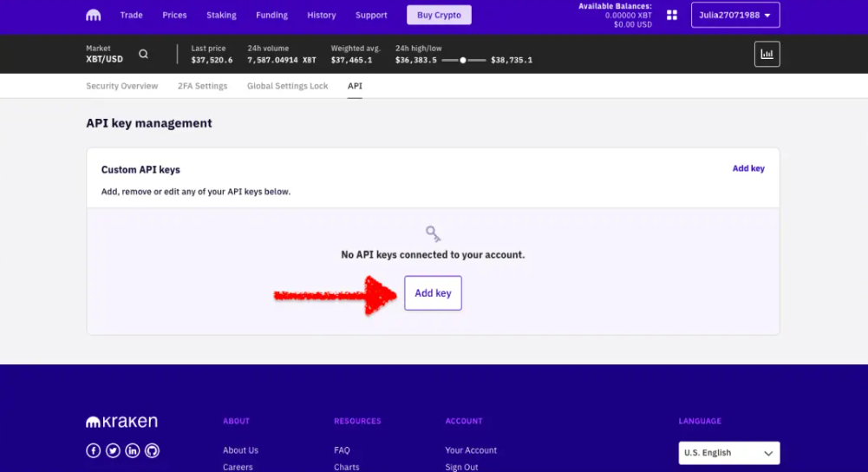Open the market search magnifier icon
Viewport: 868px width, 472px height.
(x=143, y=54)
